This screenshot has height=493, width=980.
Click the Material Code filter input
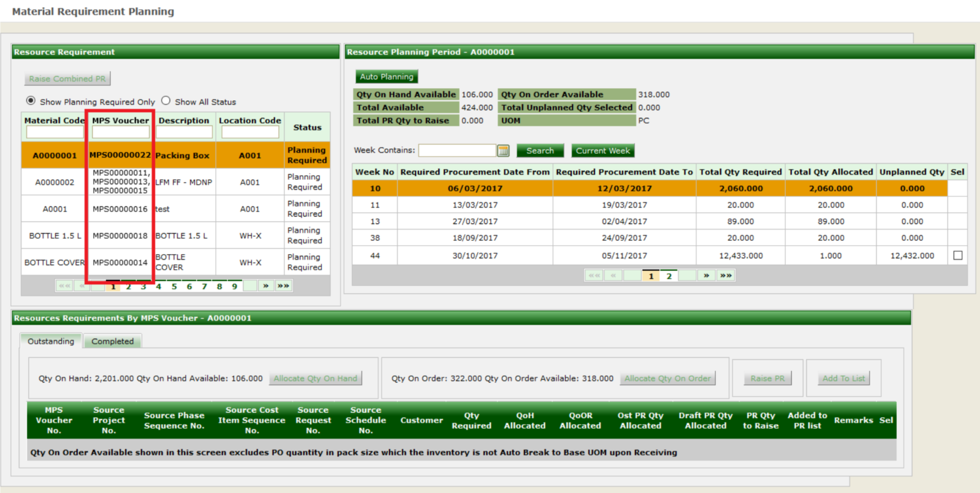pyautogui.click(x=54, y=132)
